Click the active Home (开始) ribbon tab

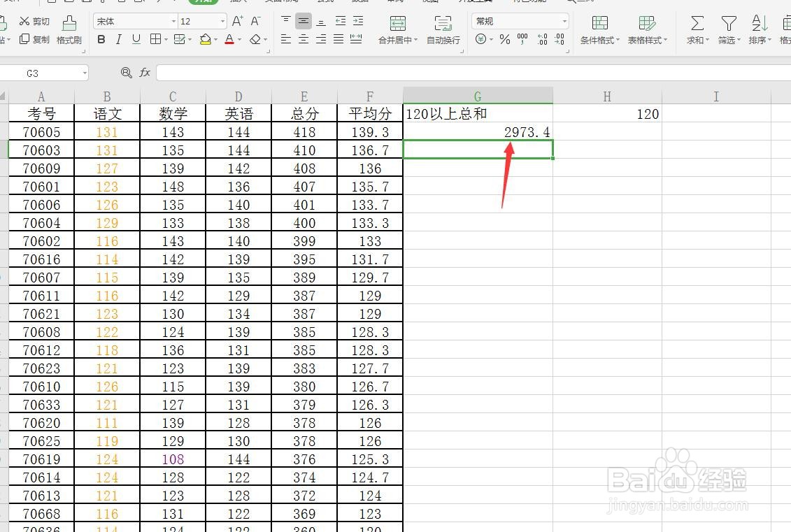click(204, 1)
